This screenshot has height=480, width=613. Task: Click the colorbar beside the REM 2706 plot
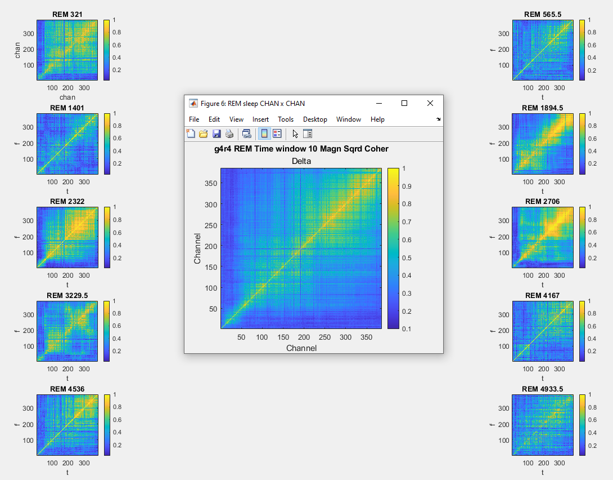click(582, 238)
